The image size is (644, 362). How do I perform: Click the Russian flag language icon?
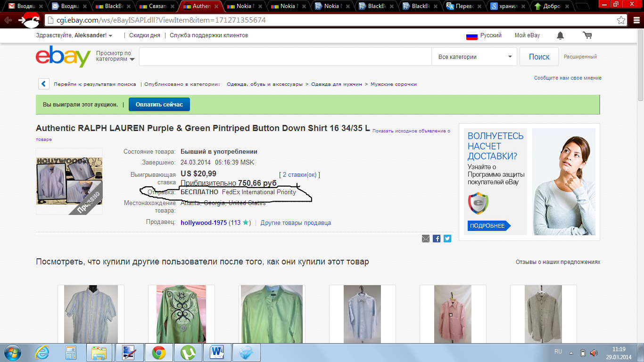472,36
